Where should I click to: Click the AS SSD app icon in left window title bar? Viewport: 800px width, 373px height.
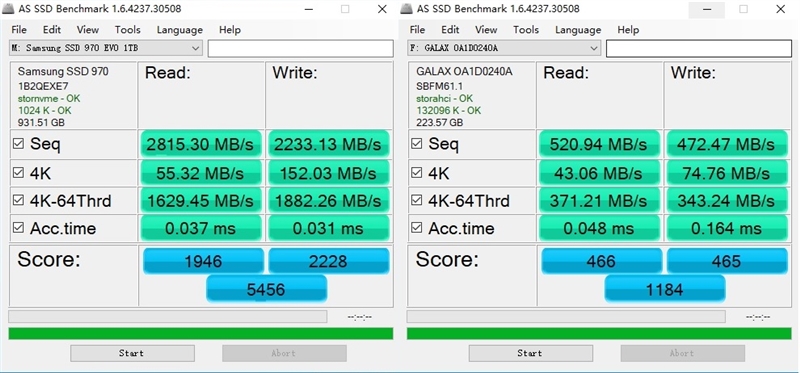coord(9,9)
